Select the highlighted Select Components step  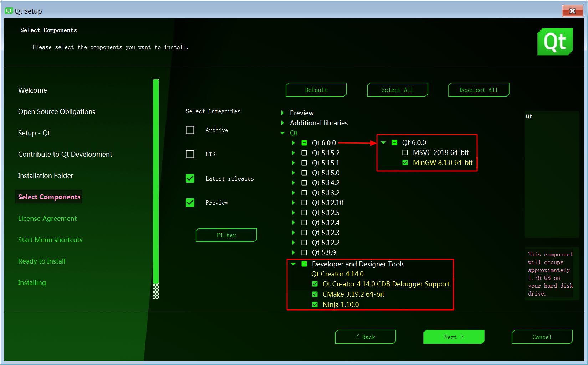[x=49, y=197]
